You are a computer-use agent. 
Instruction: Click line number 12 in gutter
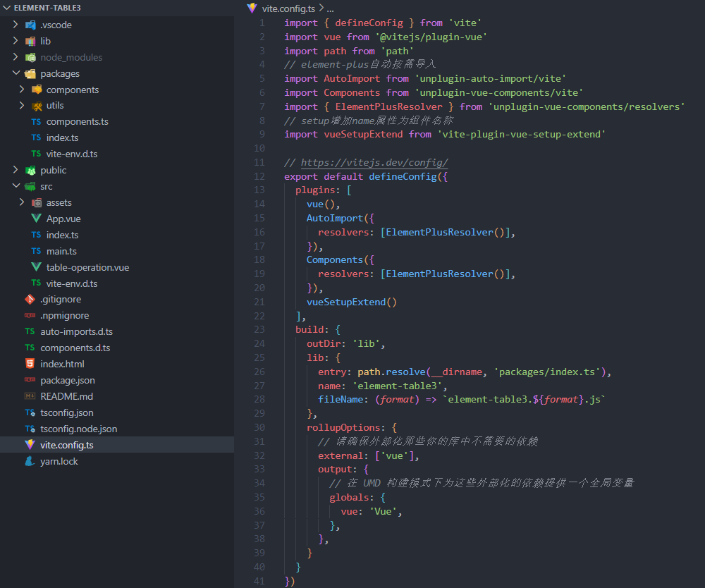pos(259,176)
